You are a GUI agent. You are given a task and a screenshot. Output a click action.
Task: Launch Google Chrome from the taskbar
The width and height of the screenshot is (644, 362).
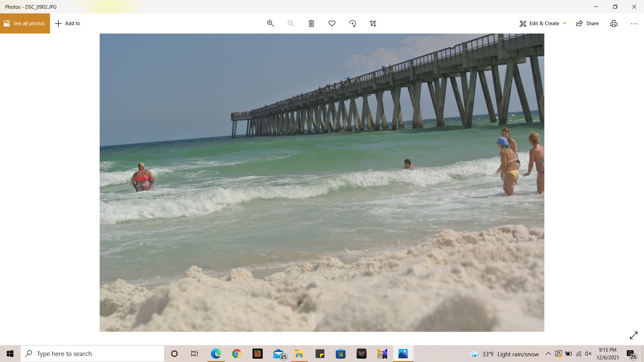236,353
